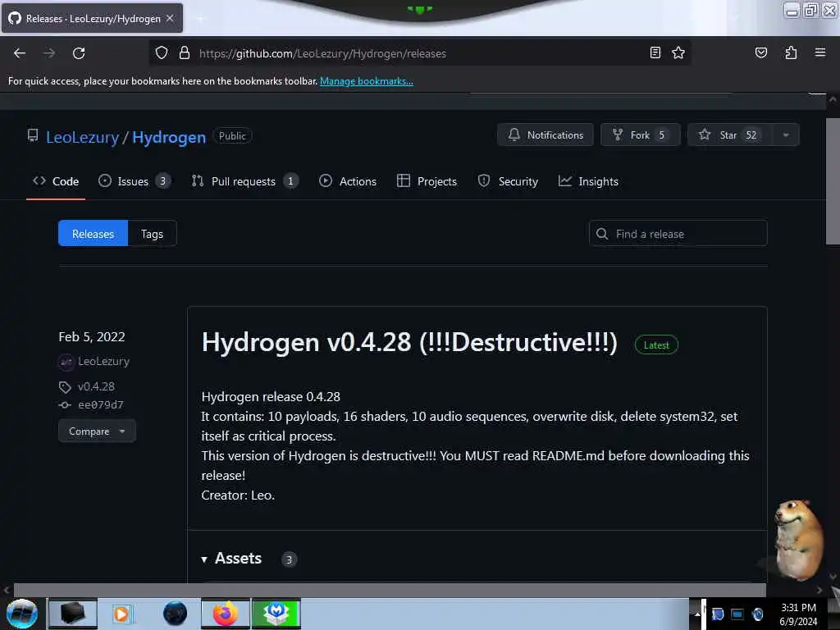Viewport: 840px width, 630px height.
Task: Switch to the Tags view
Action: tap(152, 234)
